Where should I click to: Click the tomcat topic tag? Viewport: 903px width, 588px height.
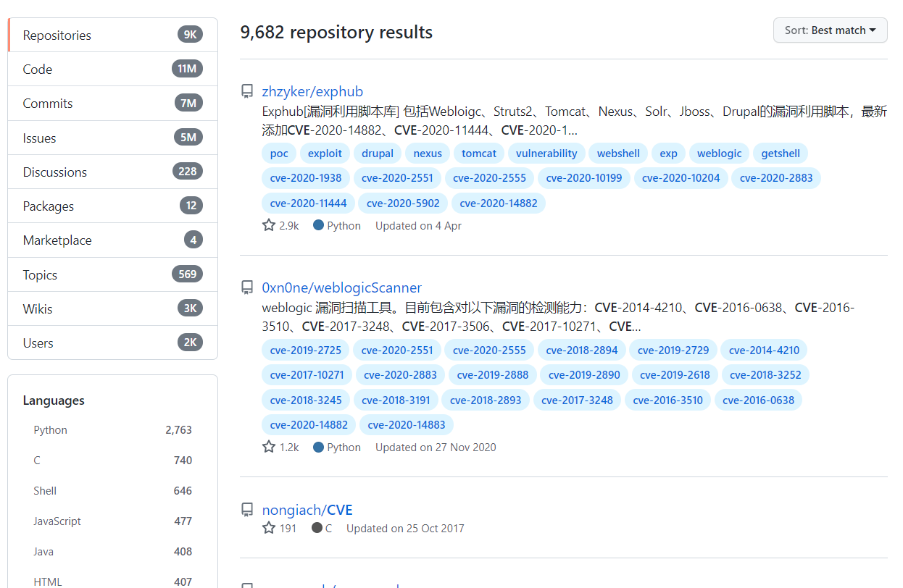tap(479, 154)
